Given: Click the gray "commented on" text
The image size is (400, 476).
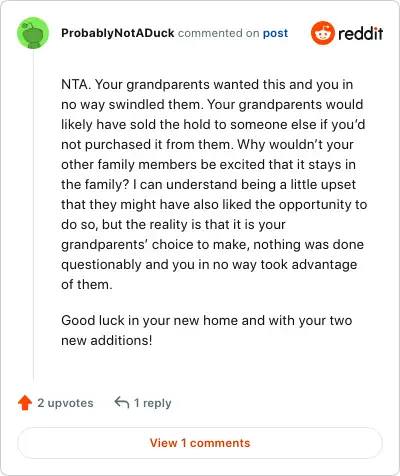Looking at the screenshot, I should pos(218,33).
